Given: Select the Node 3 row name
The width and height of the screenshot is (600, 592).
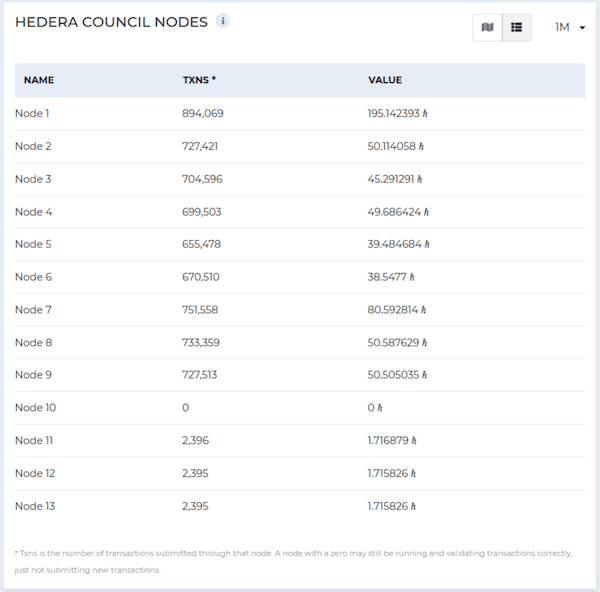Looking at the screenshot, I should tap(33, 179).
